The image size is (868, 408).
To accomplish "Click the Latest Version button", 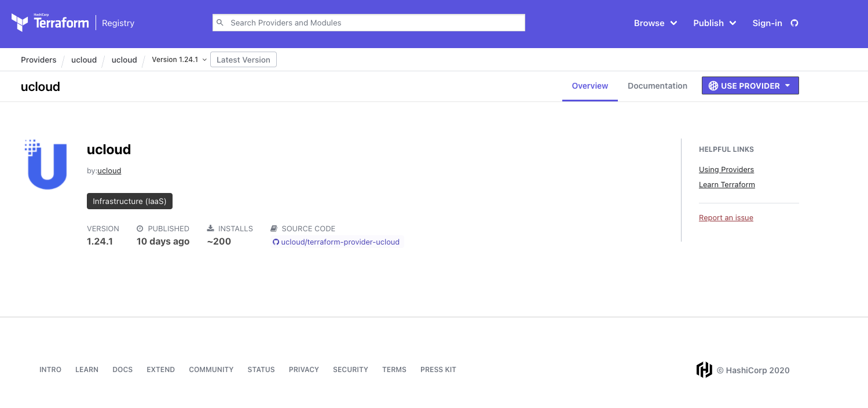I will [x=243, y=60].
